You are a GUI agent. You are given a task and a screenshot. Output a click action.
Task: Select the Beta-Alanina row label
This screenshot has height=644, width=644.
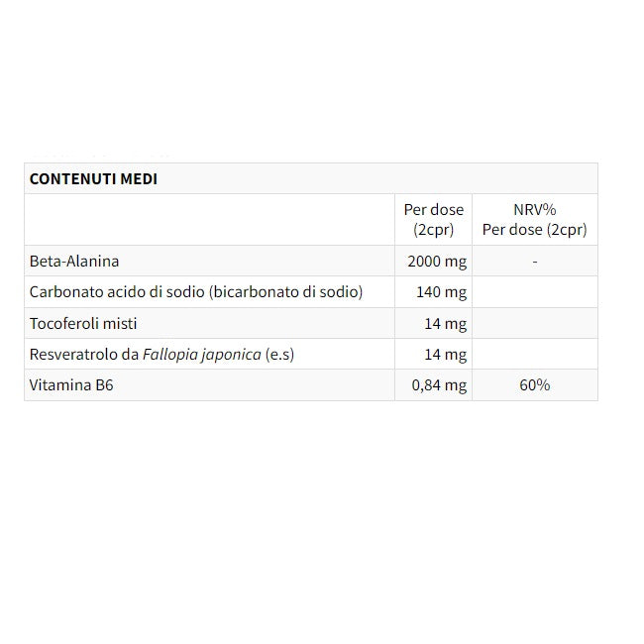click(x=74, y=262)
